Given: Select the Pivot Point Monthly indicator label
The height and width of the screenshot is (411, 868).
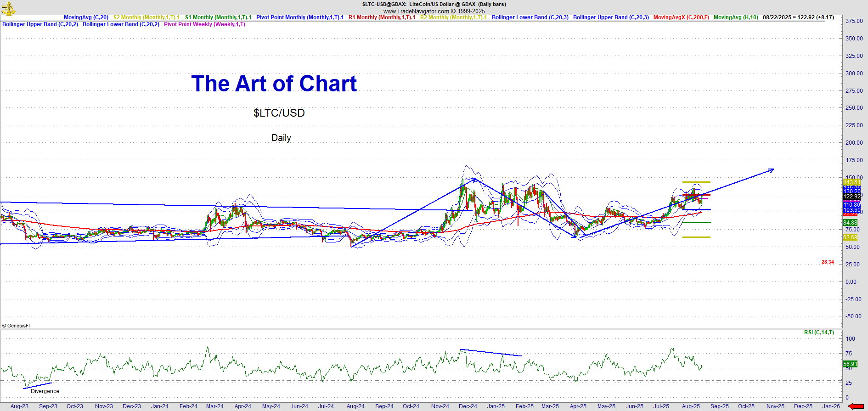Looking at the screenshot, I should coord(300,17).
